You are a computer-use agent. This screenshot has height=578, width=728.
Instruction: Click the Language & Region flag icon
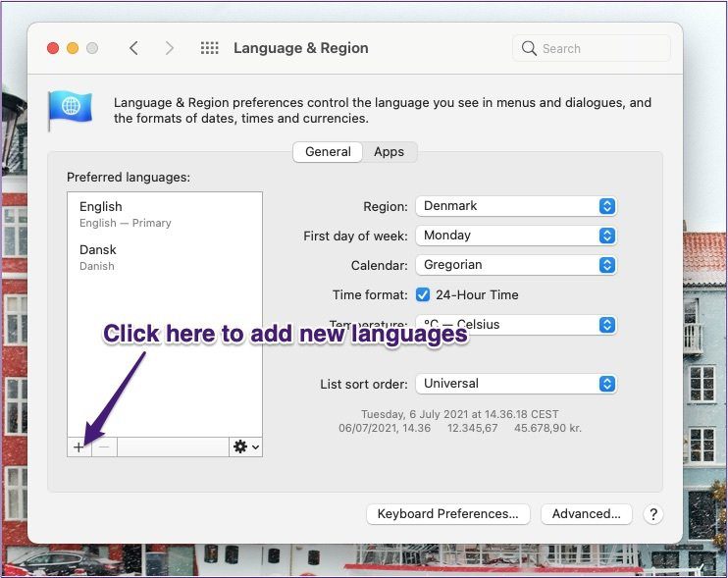click(70, 111)
